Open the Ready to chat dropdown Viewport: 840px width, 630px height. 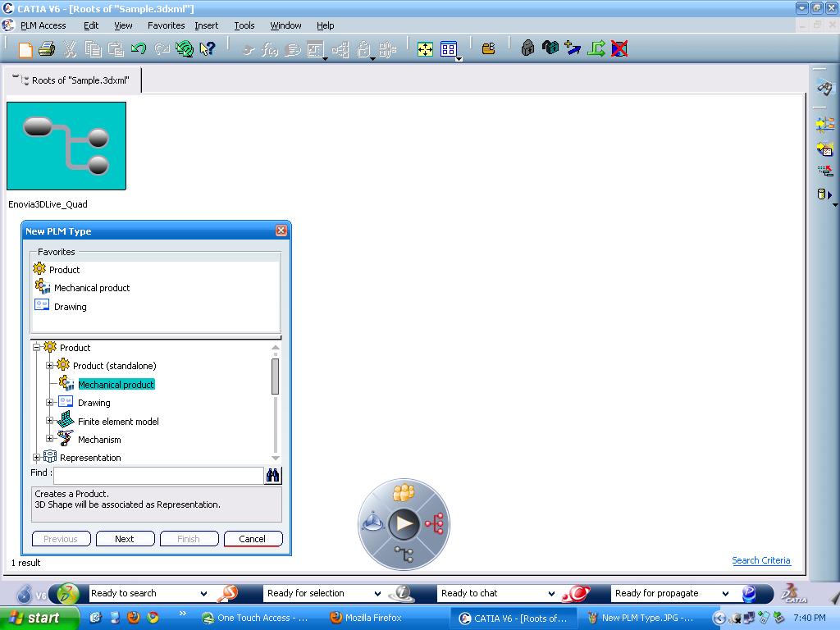pos(551,594)
